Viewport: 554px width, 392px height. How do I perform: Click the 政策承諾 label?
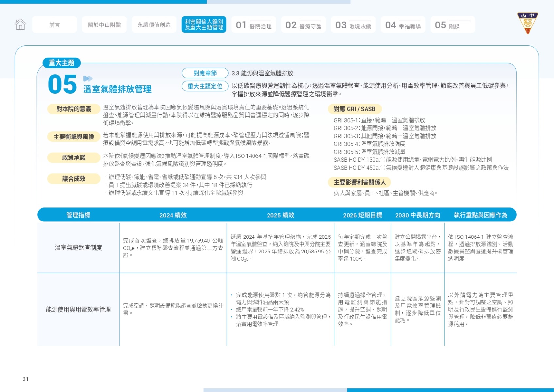coord(74,158)
